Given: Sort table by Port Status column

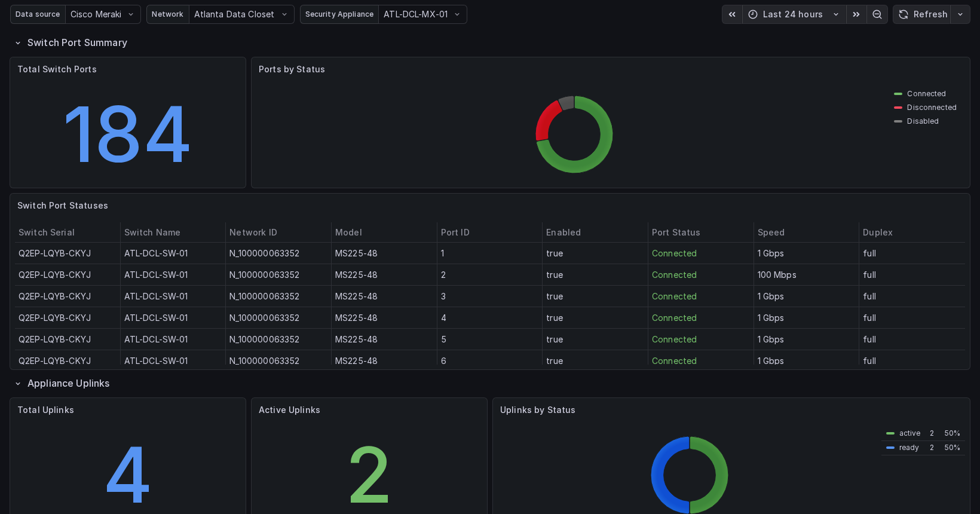Looking at the screenshot, I should click(x=676, y=232).
